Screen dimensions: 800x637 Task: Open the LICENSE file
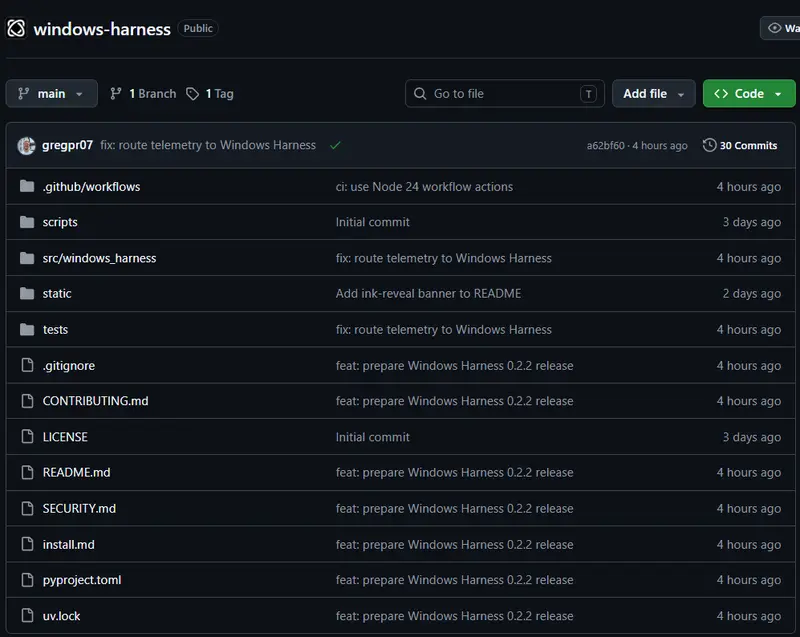coord(65,437)
